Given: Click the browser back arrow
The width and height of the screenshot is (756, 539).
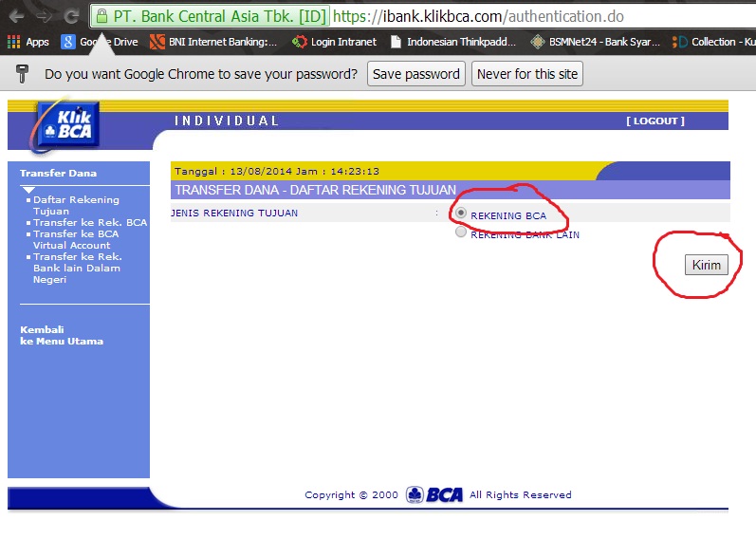Looking at the screenshot, I should pos(16,16).
